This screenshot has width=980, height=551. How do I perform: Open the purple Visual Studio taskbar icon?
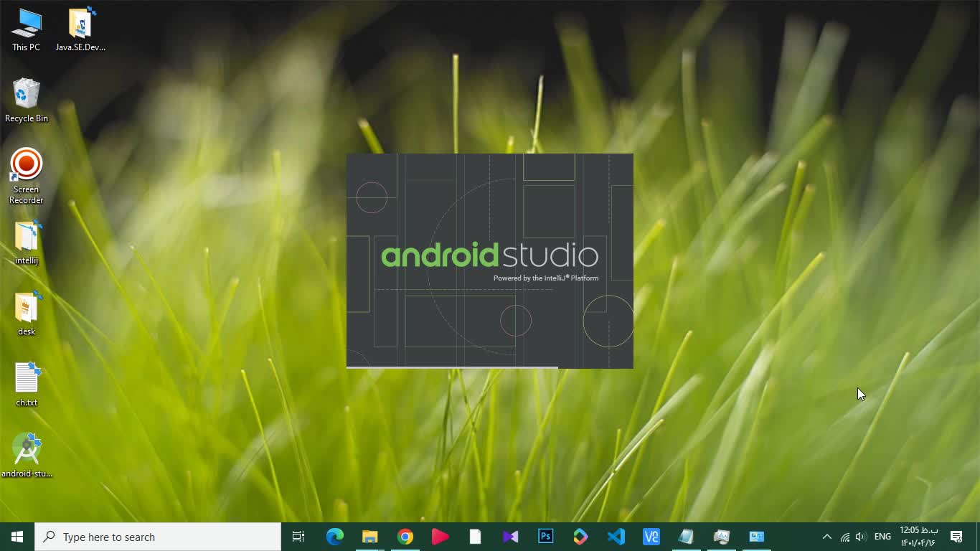pos(510,537)
